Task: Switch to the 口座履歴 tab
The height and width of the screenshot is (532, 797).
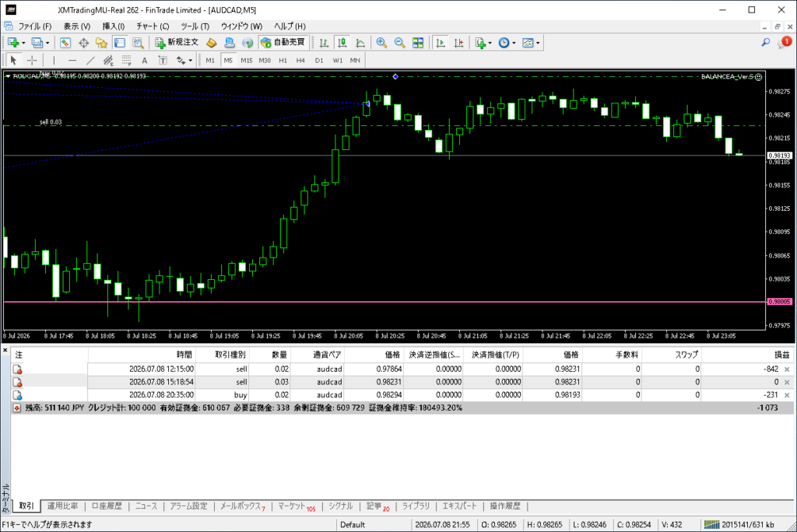Action: click(107, 506)
